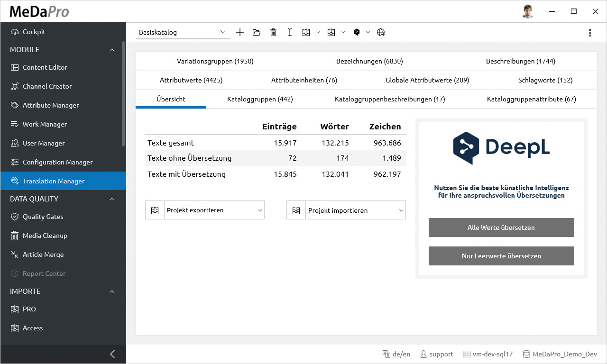The width and height of the screenshot is (607, 364).
Task: Switch to Kataloggruppen (442) tab
Action: click(260, 99)
